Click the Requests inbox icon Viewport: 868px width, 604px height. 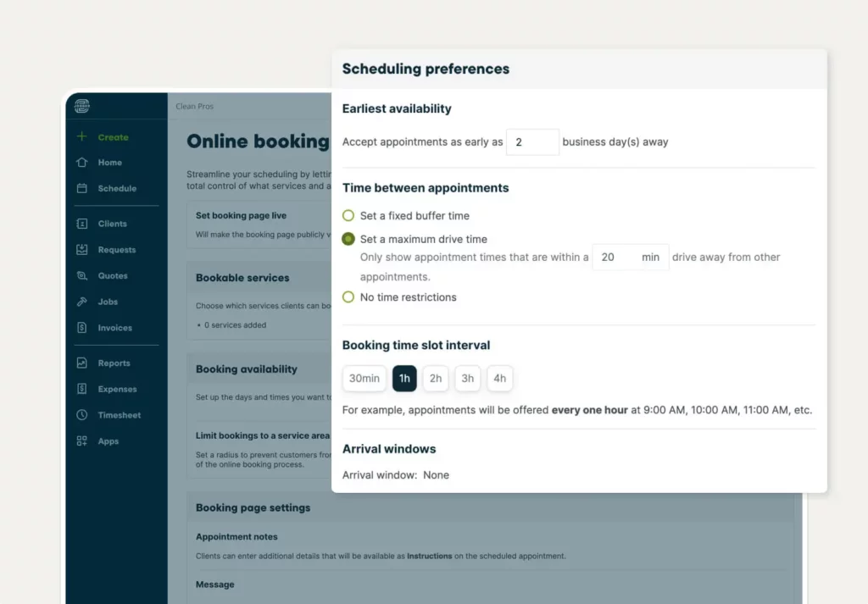pos(82,250)
